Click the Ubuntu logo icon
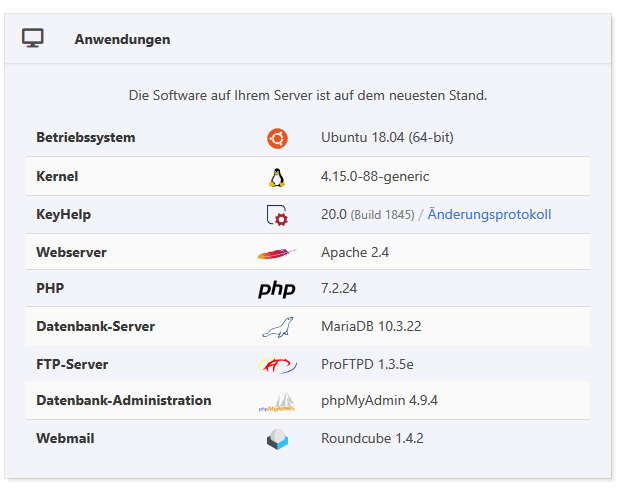This screenshot has height=497, width=625. pos(277,138)
